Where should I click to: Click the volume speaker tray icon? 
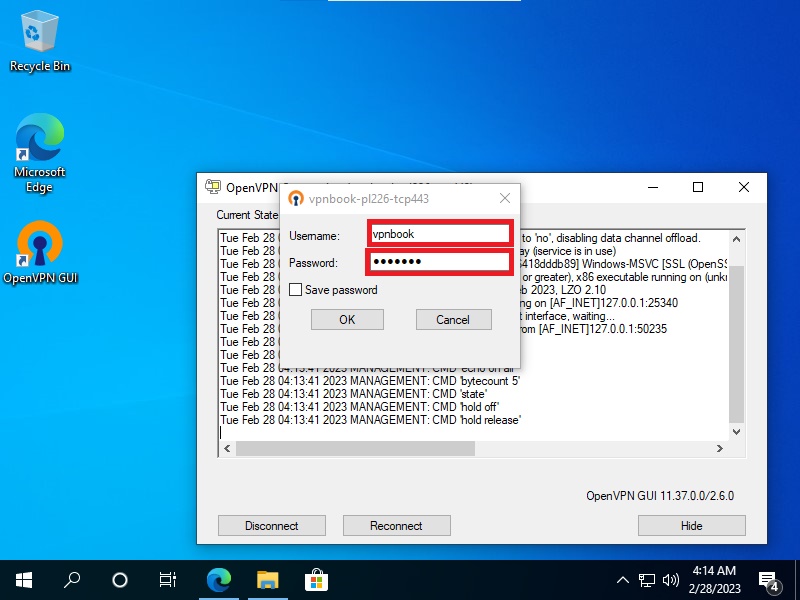[x=671, y=580]
